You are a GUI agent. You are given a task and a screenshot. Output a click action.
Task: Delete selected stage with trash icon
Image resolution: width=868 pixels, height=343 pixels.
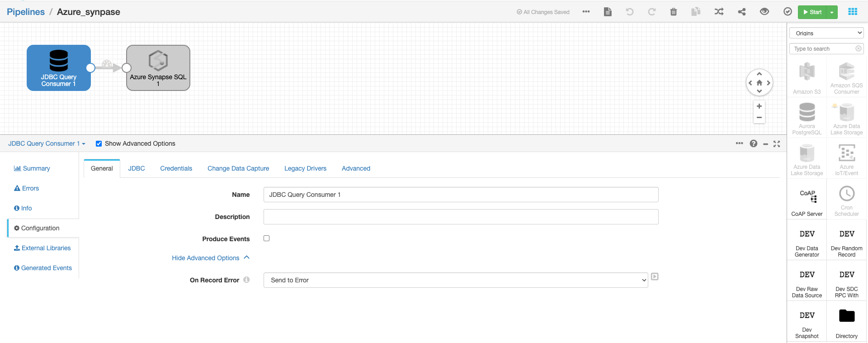click(x=674, y=12)
